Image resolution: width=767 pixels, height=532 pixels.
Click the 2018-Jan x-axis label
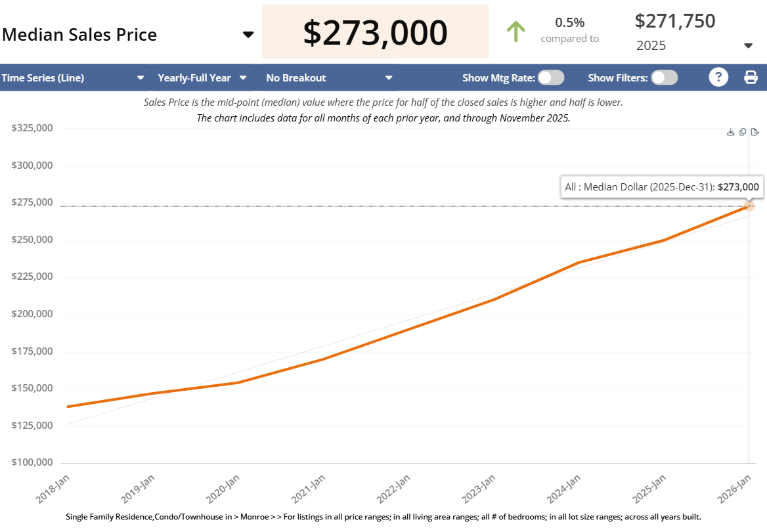pos(55,489)
